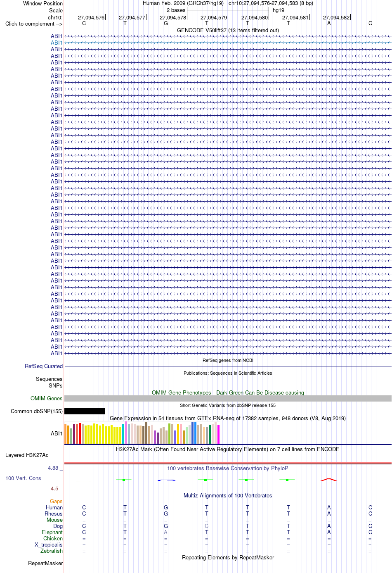Click the '2 bases' scale bar label

(176, 10)
